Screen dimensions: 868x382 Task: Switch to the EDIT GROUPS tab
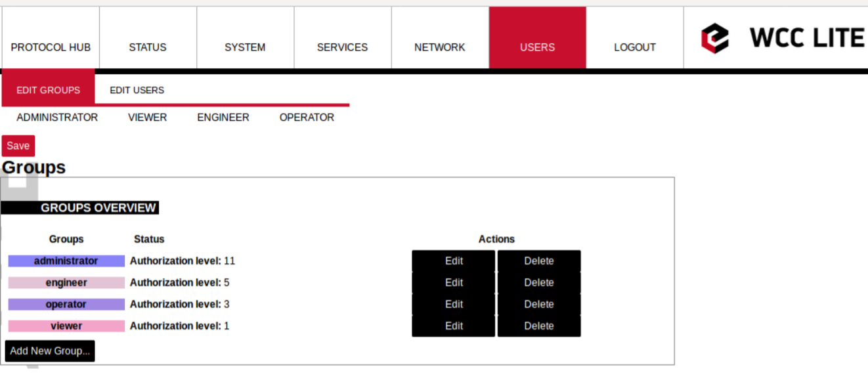[x=49, y=89]
